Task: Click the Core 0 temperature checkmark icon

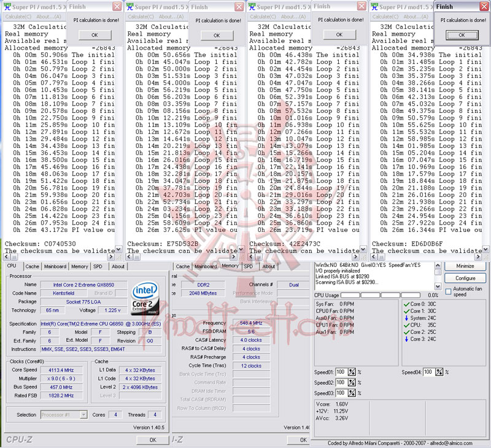Action: (x=406, y=304)
